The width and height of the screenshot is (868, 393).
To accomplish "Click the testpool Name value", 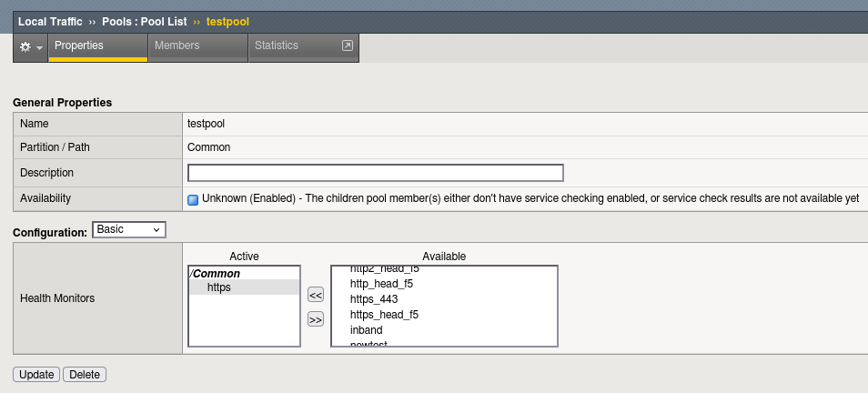I will point(206,124).
